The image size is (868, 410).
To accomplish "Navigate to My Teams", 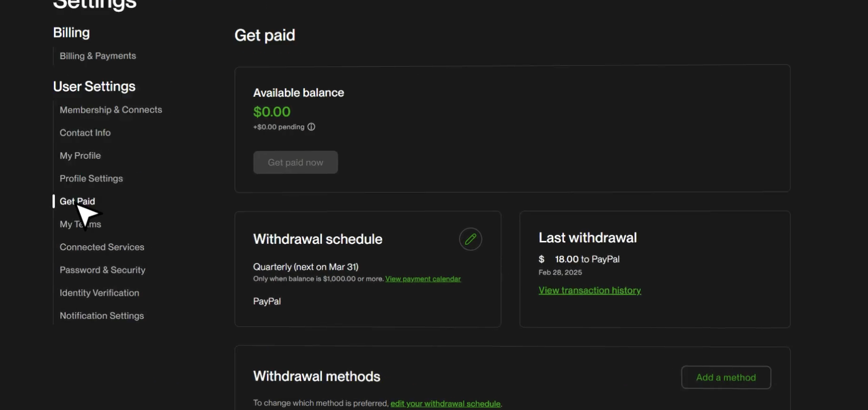I will click(x=80, y=224).
